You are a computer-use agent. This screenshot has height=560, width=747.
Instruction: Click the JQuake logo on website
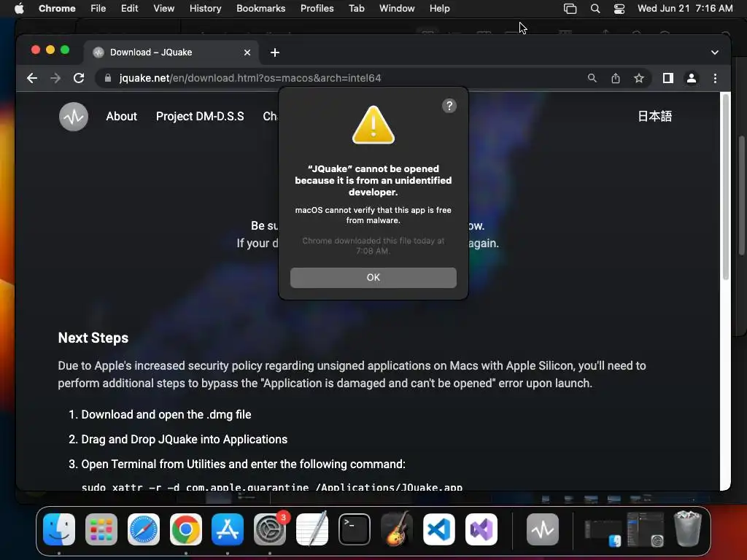74,116
